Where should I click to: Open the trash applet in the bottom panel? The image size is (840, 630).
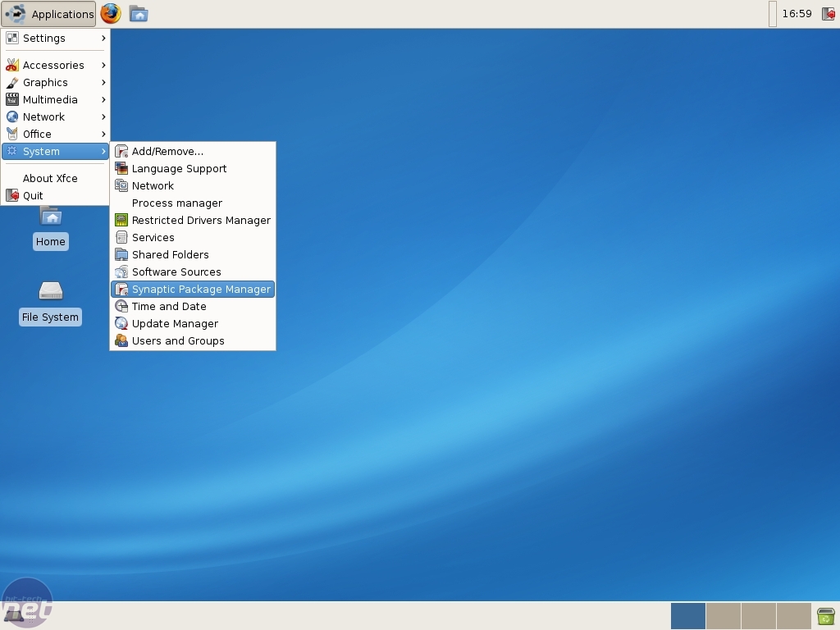coord(826,616)
